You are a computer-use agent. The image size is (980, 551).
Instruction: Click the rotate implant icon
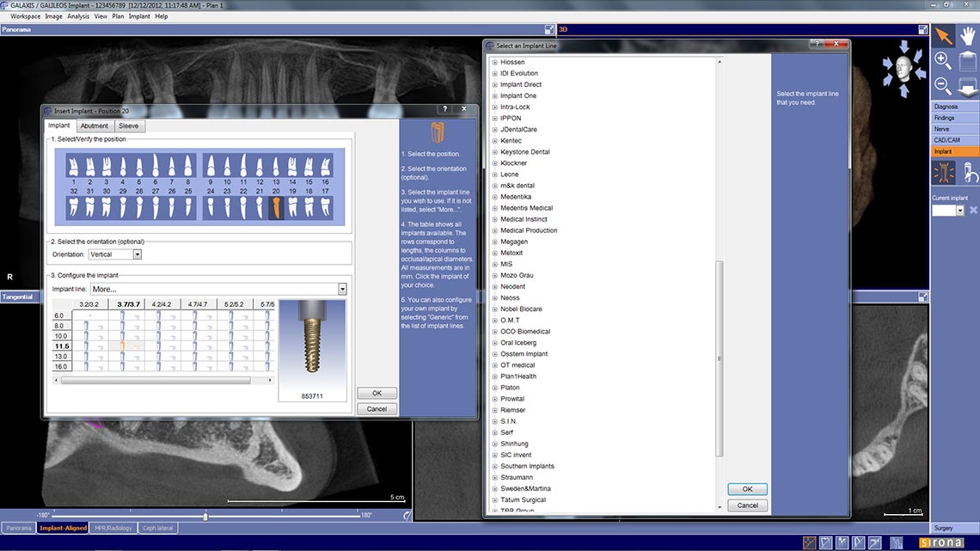pyautogui.click(x=969, y=173)
